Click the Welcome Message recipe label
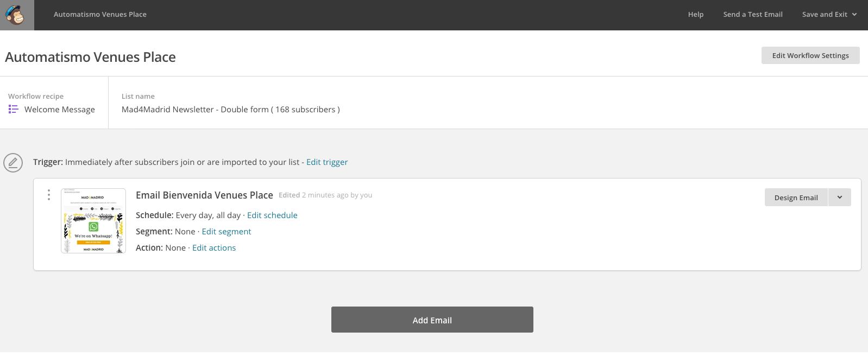 (x=60, y=110)
